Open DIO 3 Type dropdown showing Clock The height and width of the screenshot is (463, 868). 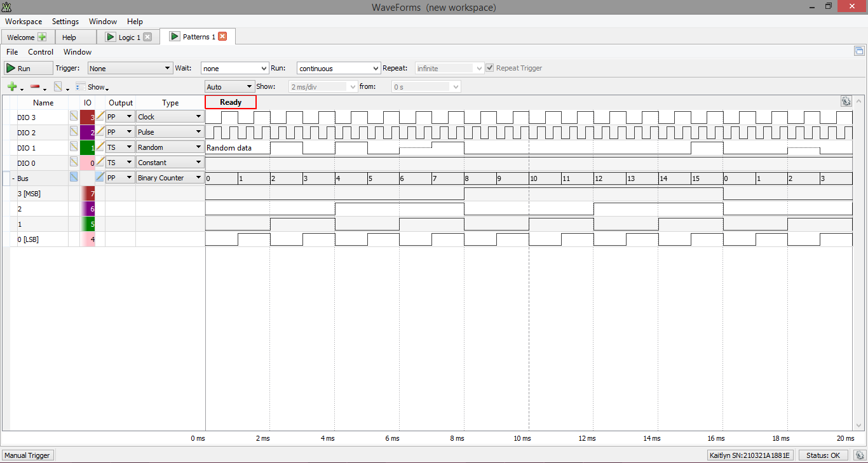click(x=170, y=116)
